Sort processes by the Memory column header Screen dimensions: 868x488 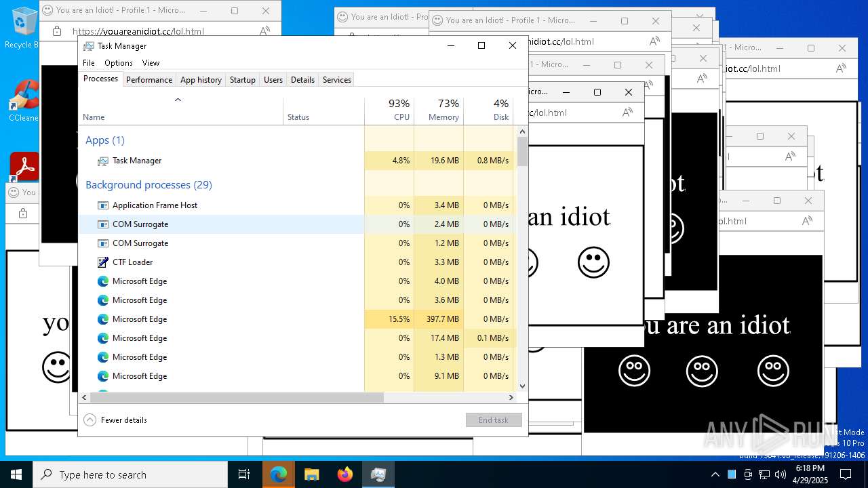point(439,110)
